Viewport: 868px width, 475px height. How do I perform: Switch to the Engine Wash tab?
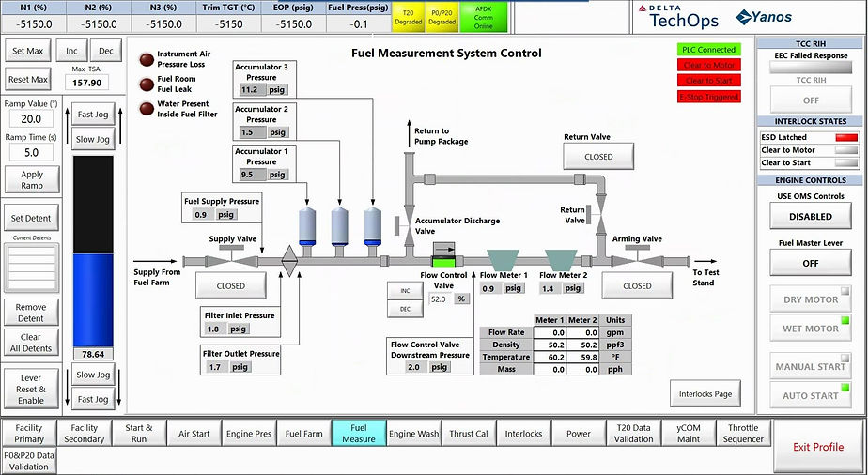[x=413, y=433]
